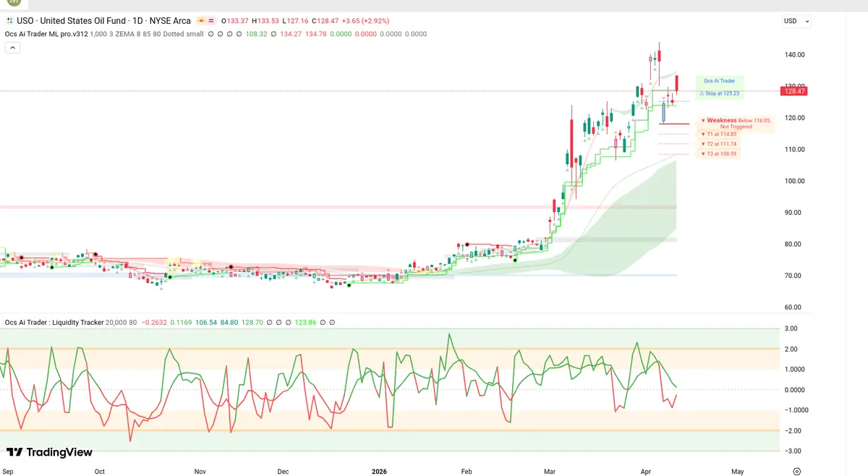Click the -3.00 oscillator axis label

(x=793, y=451)
